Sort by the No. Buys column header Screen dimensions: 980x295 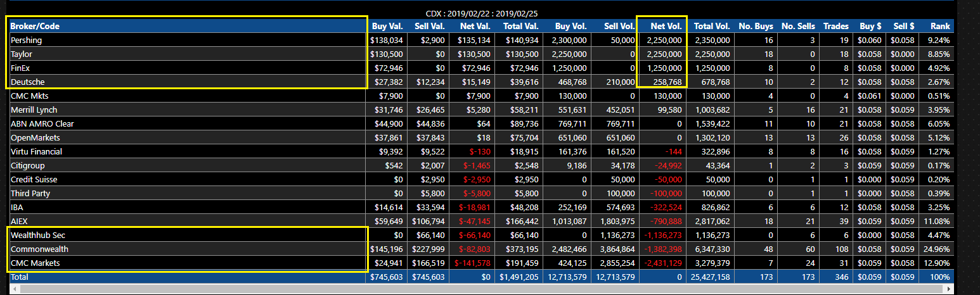click(756, 26)
